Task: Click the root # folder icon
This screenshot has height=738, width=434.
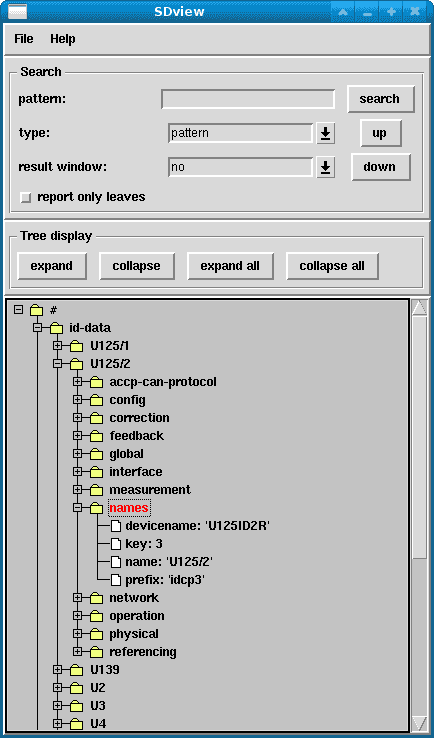Action: [36, 310]
